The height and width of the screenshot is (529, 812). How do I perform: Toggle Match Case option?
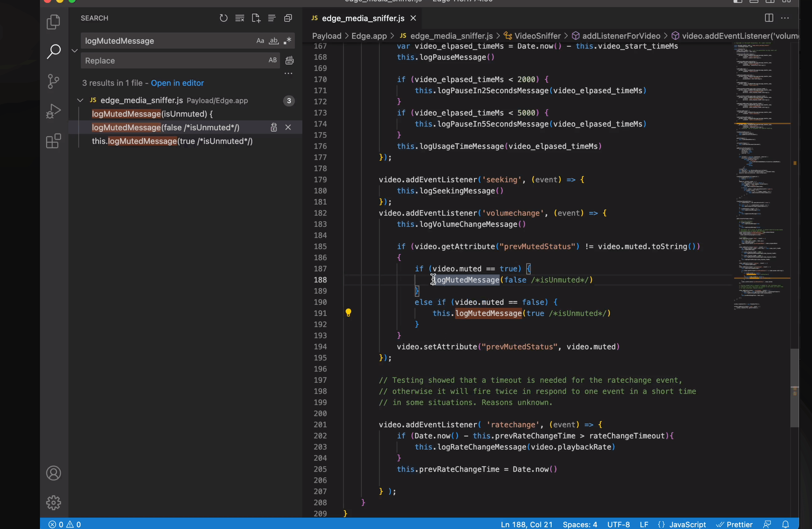coord(260,41)
